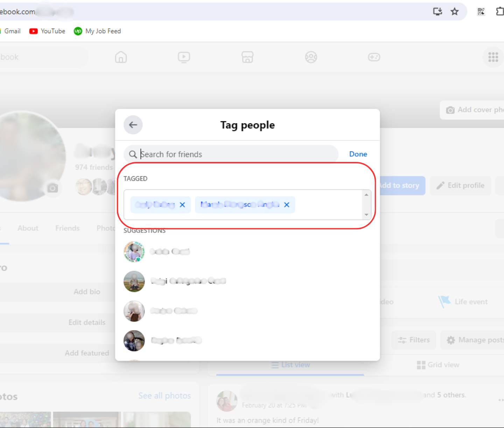Open the February 20 post timestamp
The image size is (504, 428).
tap(274, 405)
